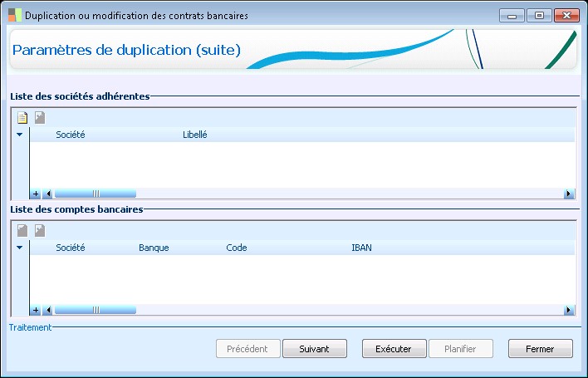
Task: Click the first gray icon in comptes bancaires toolbar
Action: 22,231
